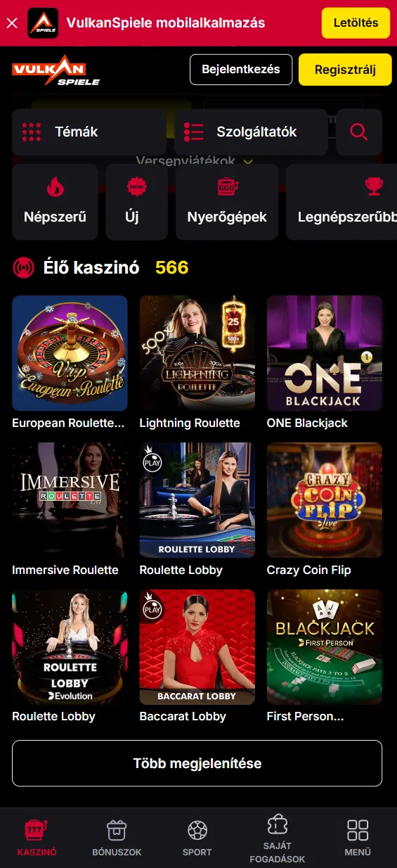The image size is (397, 868).
Task: Open the Menü tab
Action: pos(358,838)
